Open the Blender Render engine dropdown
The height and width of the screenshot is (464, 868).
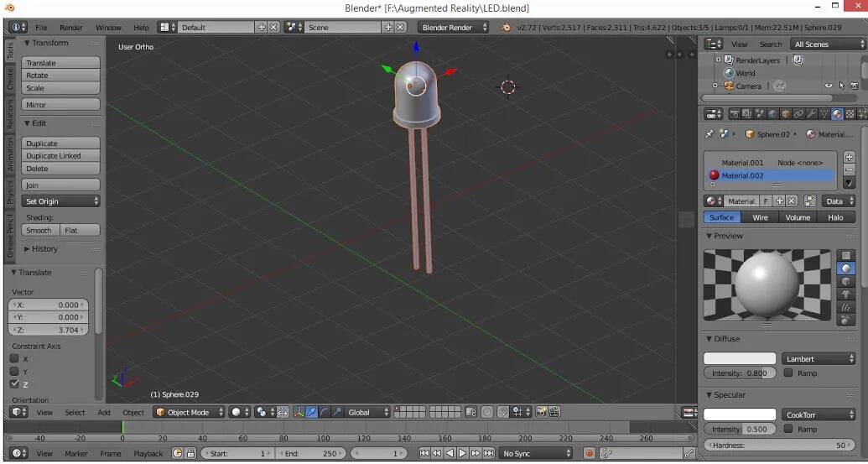tap(454, 27)
